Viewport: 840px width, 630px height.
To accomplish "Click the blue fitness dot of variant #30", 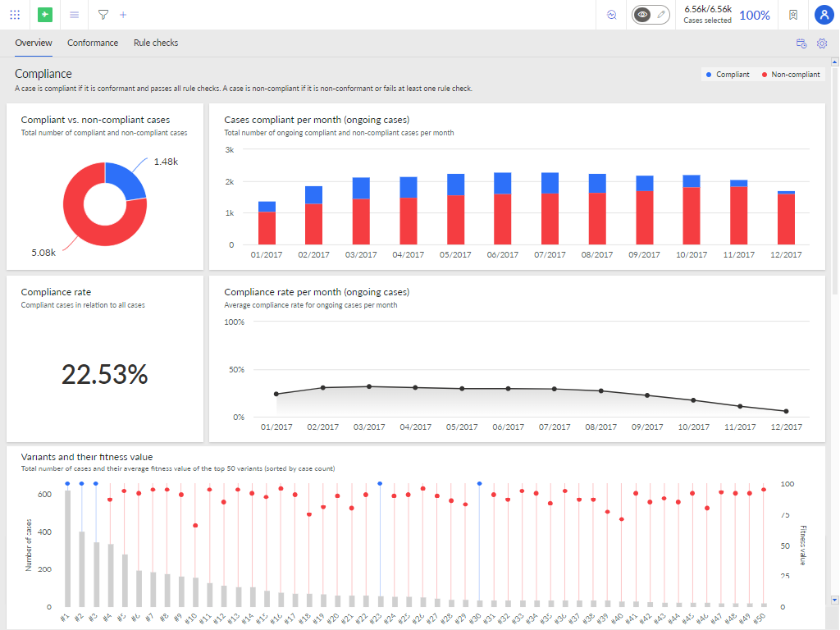I will click(x=479, y=484).
